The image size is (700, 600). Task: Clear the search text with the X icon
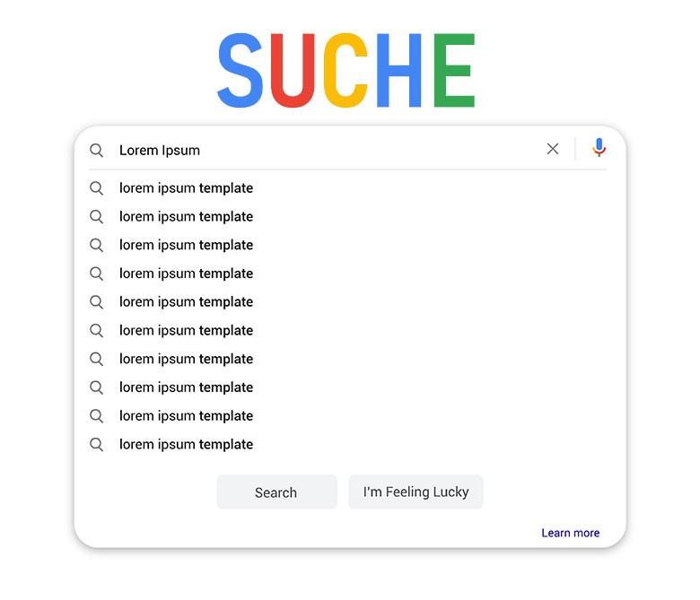click(553, 149)
